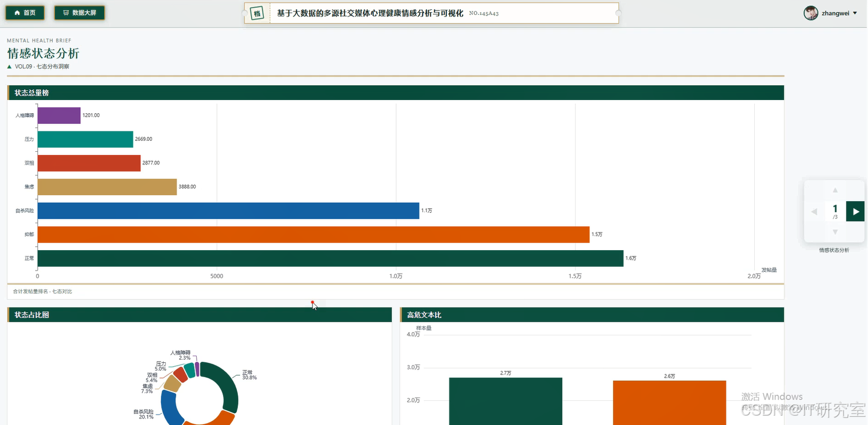Click the down arrow in page navigator

[835, 232]
